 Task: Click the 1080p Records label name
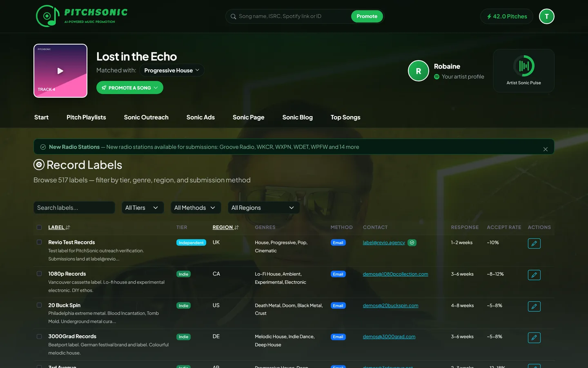coord(67,274)
